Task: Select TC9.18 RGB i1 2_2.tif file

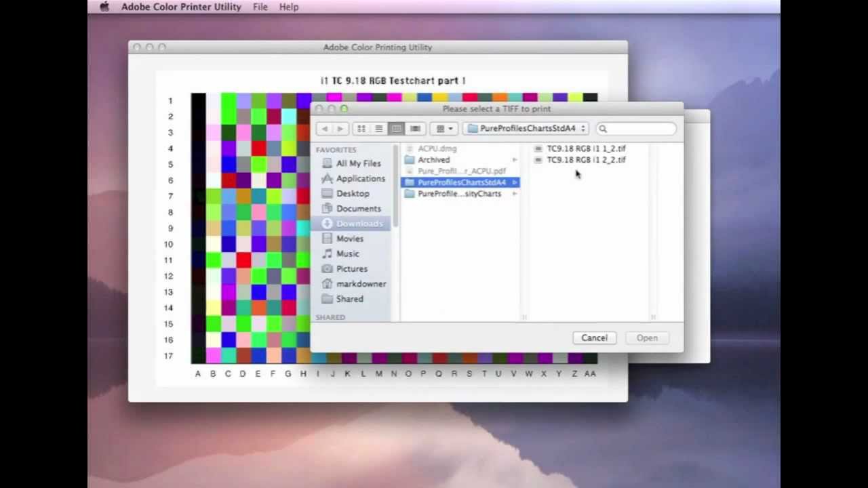Action: [587, 160]
